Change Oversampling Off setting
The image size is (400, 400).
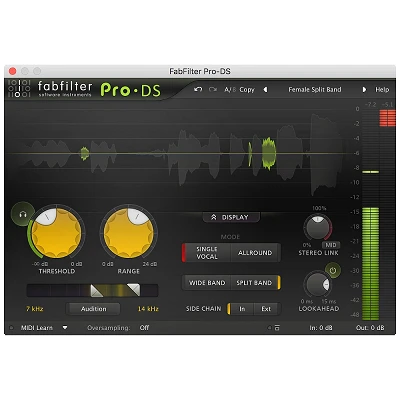[144, 328]
